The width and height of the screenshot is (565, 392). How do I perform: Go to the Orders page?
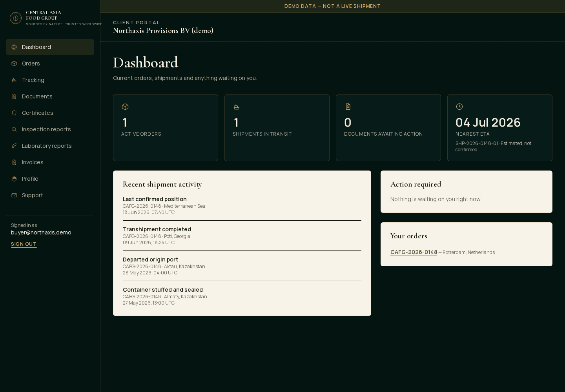click(x=50, y=64)
